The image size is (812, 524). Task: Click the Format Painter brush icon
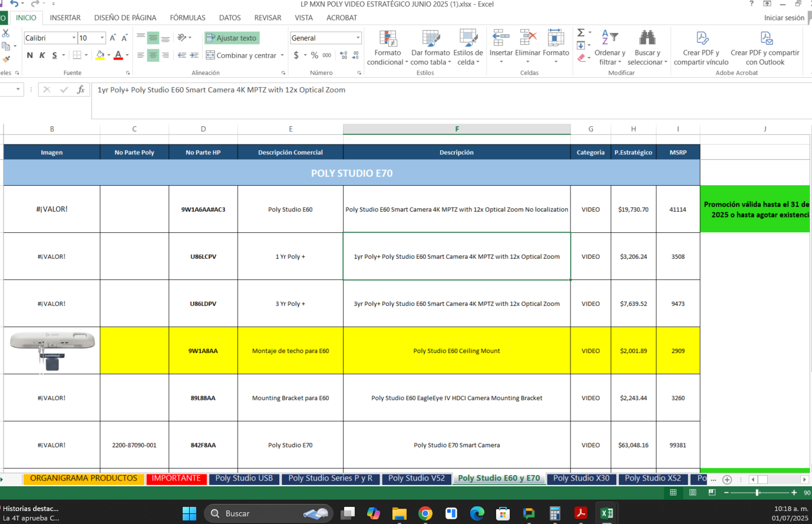click(6, 59)
